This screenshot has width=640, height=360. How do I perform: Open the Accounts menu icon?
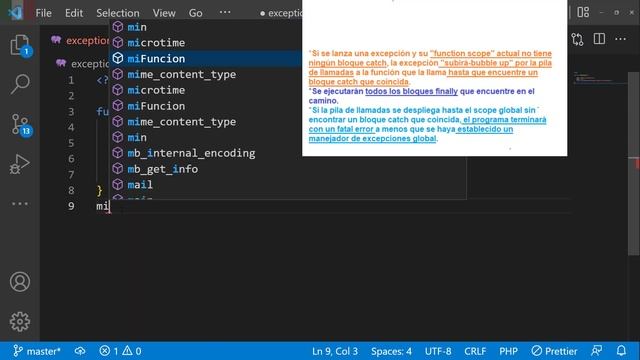[x=20, y=282]
